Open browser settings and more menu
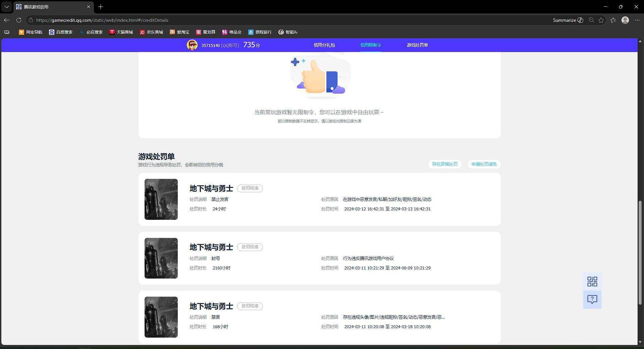The width and height of the screenshot is (644, 349). tap(637, 20)
